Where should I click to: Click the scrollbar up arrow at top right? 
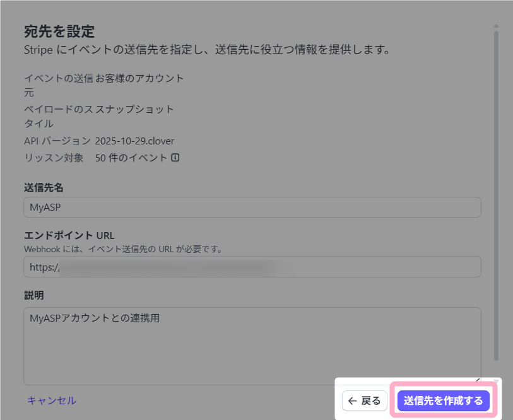coord(497,26)
